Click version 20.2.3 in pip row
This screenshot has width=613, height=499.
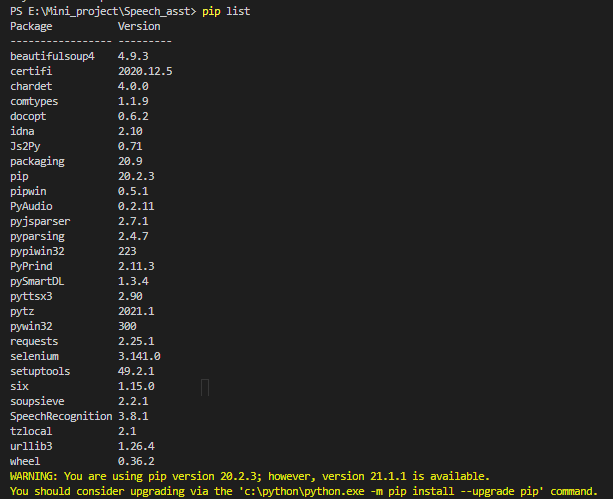[x=136, y=176]
